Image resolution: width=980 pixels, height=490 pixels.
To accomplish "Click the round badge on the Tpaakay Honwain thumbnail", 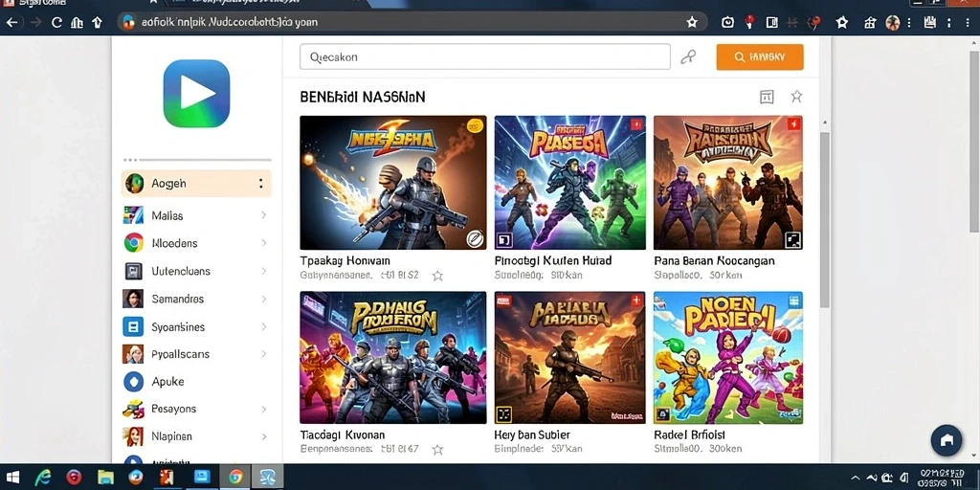I will [475, 238].
